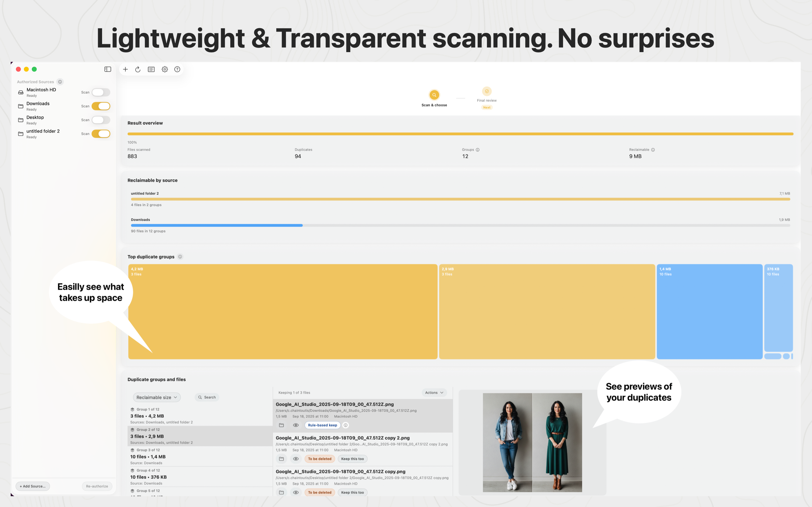Click the plus add icon in toolbar
The height and width of the screenshot is (507, 812).
point(125,69)
